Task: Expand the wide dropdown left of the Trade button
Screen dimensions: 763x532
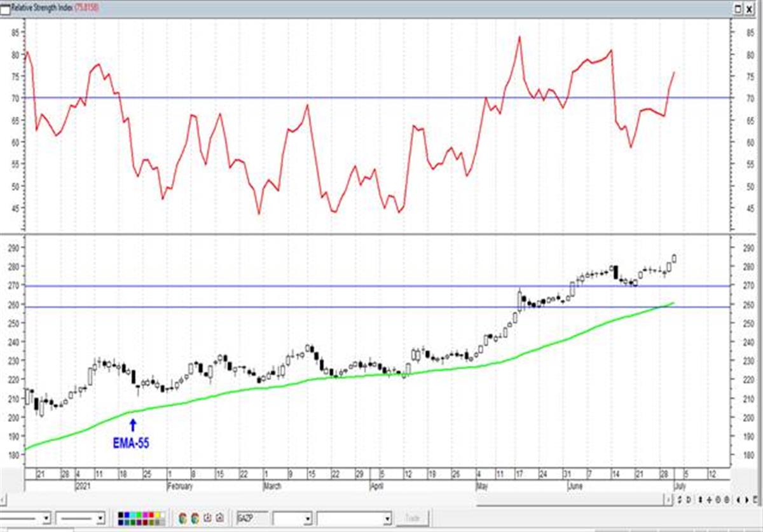Action: click(x=387, y=519)
